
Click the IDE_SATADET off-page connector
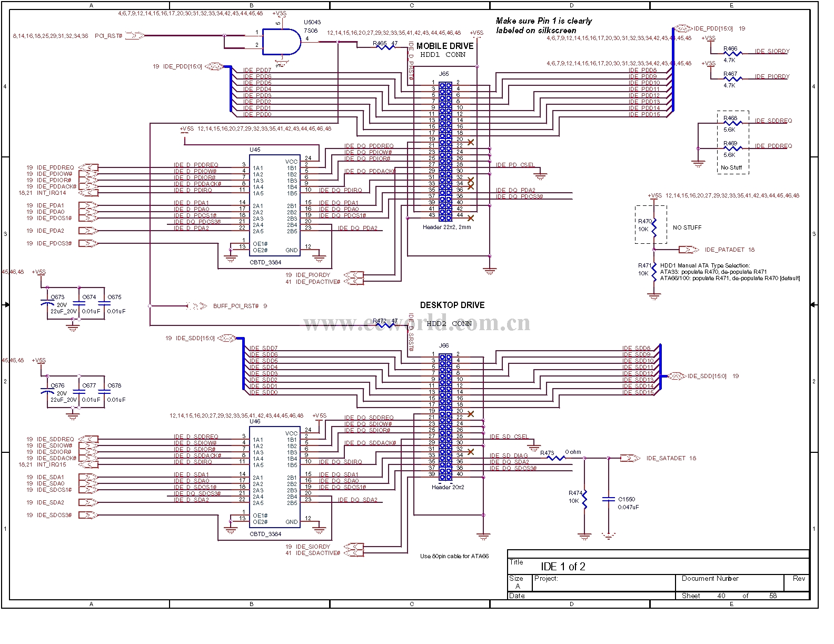(630, 458)
